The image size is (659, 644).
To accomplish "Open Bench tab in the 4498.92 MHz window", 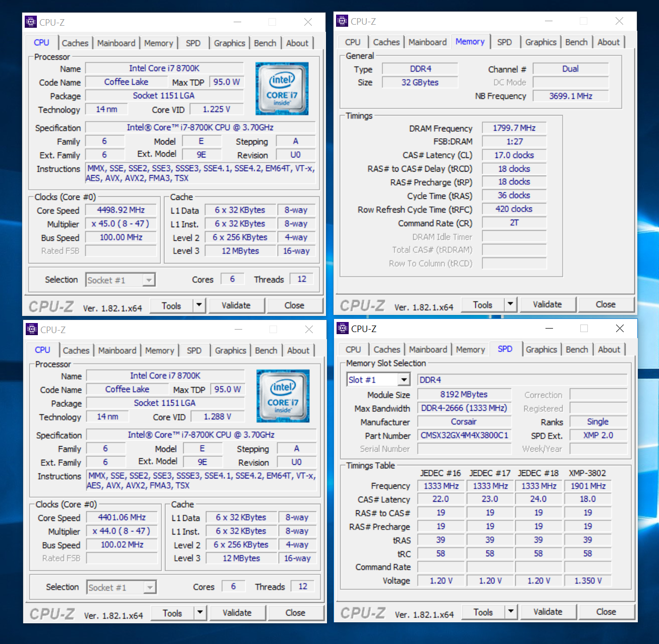I will (x=265, y=43).
